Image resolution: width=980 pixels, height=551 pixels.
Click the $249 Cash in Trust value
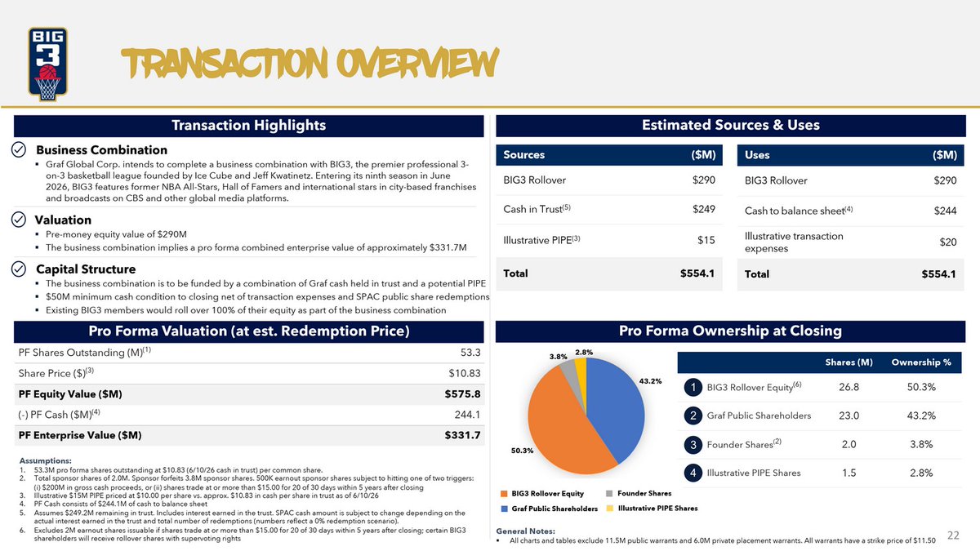(703, 210)
